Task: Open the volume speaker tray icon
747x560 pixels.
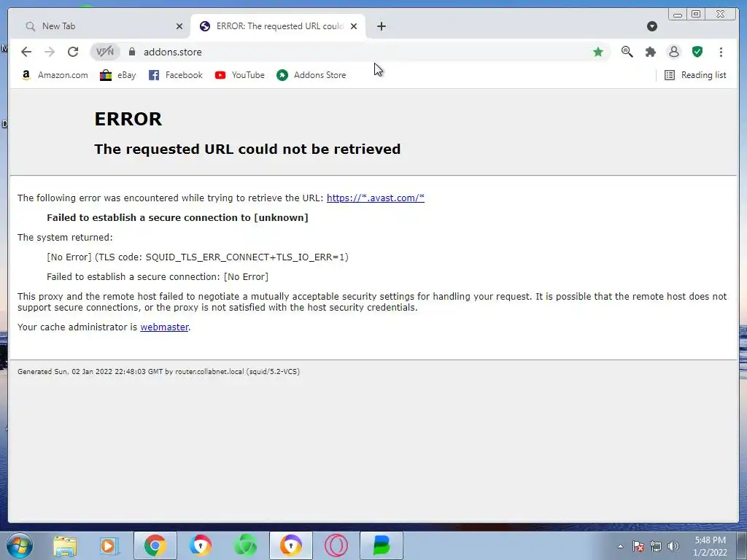Action: [673, 546]
